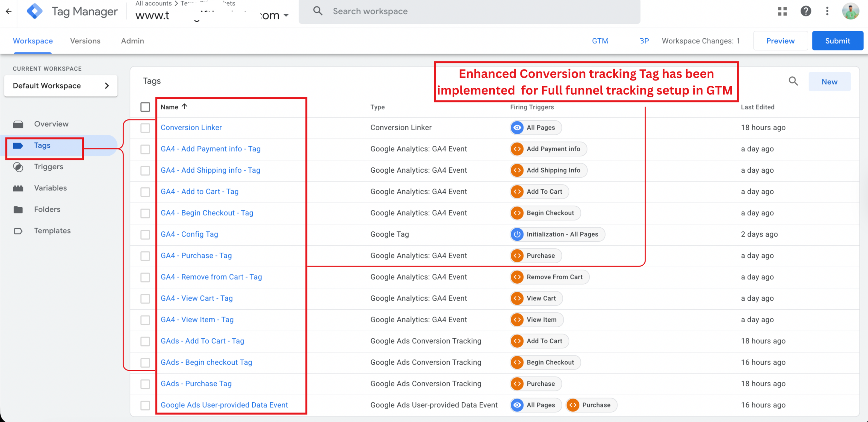Click the back arrow icon
The width and height of the screenshot is (868, 422).
tap(9, 11)
